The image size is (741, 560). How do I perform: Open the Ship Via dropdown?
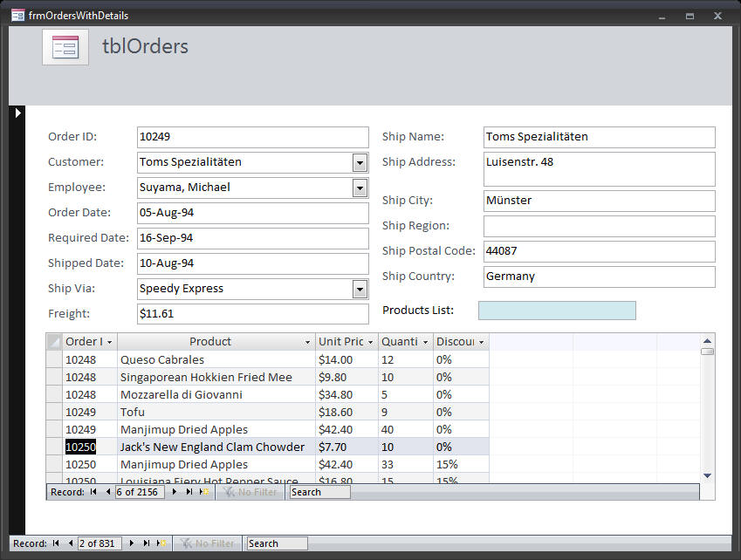[x=360, y=289]
